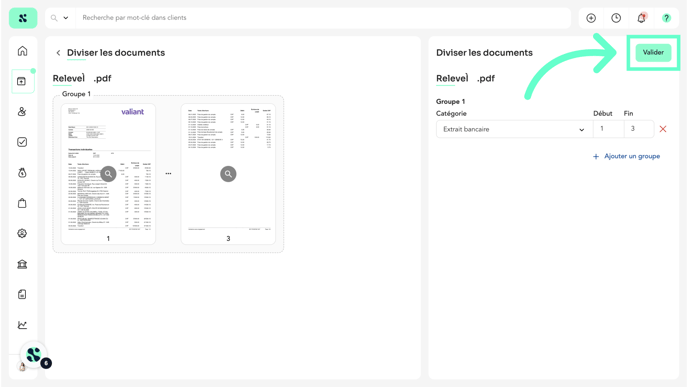Open the money bag icon in sidebar
The image size is (688, 387).
pos(22,172)
